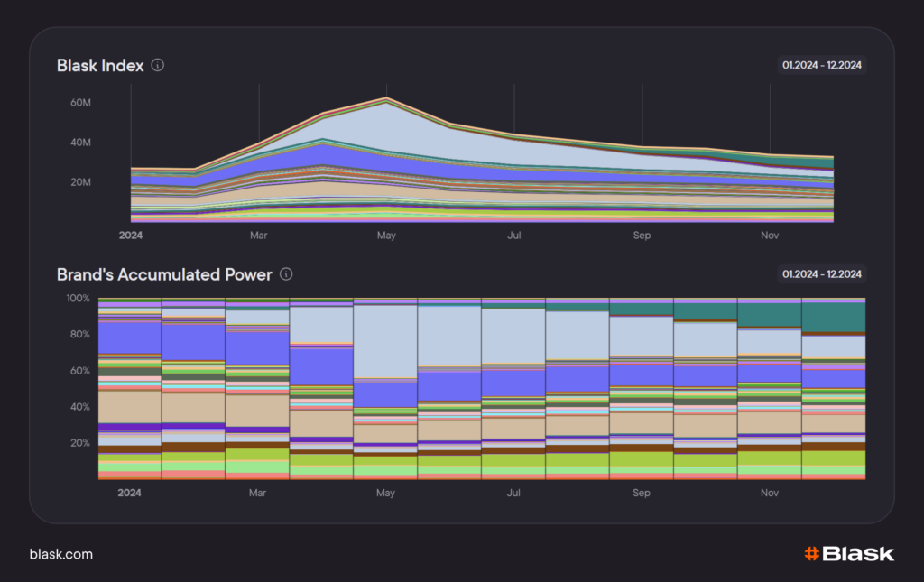This screenshot has height=582, width=924.
Task: Click the Sep label under Blask Index chart
Action: click(642, 235)
